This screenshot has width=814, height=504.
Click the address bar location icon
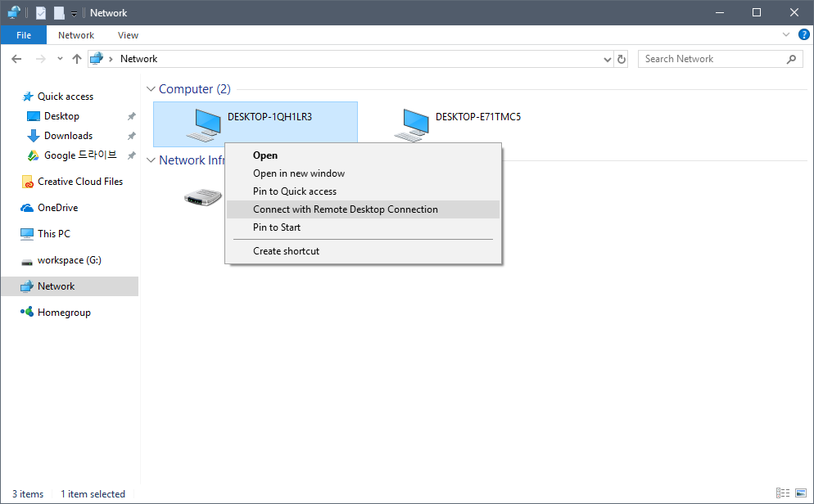tap(97, 59)
